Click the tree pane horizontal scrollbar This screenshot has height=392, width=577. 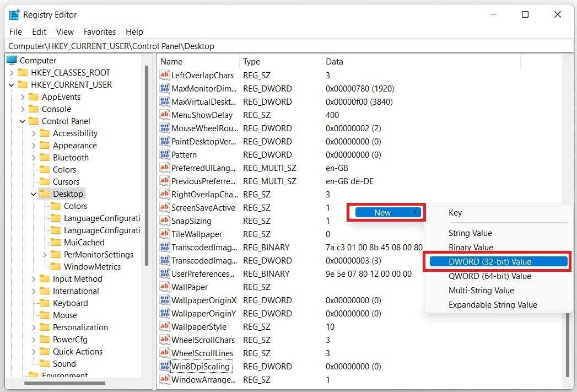pyautogui.click(x=64, y=383)
